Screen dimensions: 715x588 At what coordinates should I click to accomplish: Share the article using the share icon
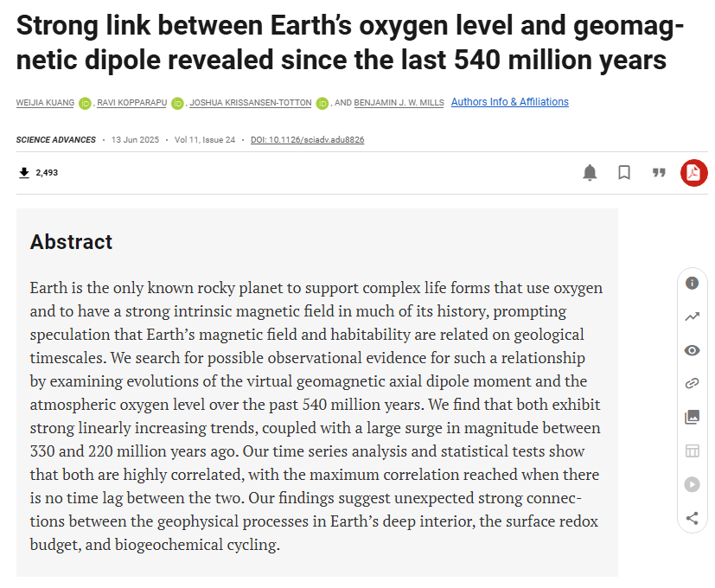pyautogui.click(x=692, y=518)
